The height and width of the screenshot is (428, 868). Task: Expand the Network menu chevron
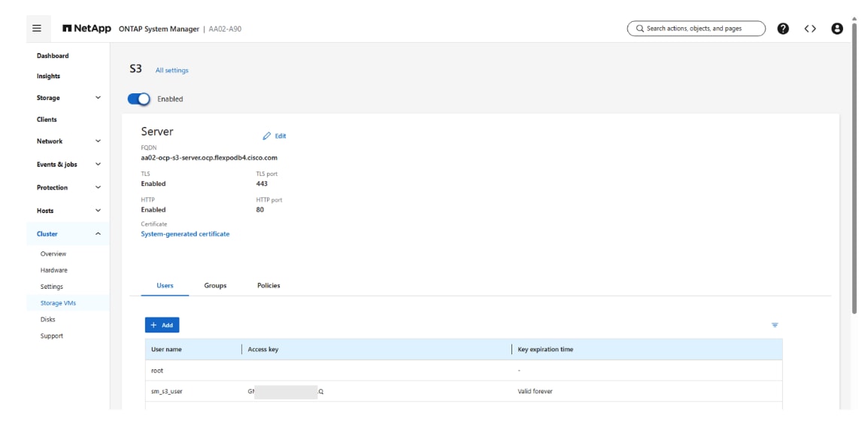[x=98, y=141]
